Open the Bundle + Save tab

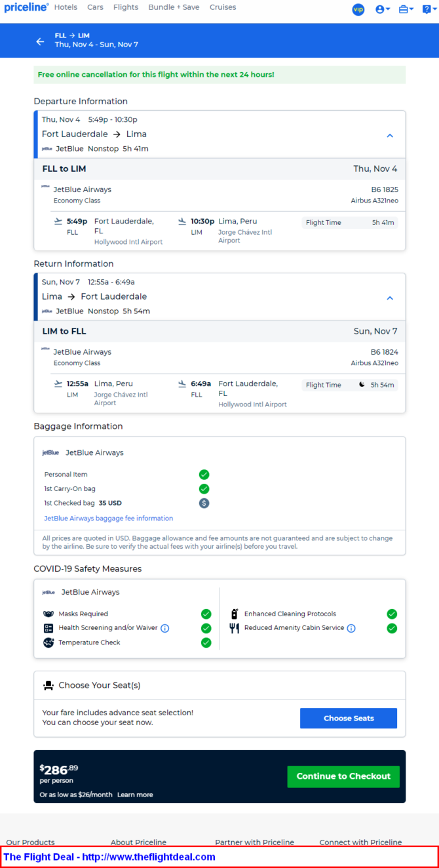[x=174, y=7]
